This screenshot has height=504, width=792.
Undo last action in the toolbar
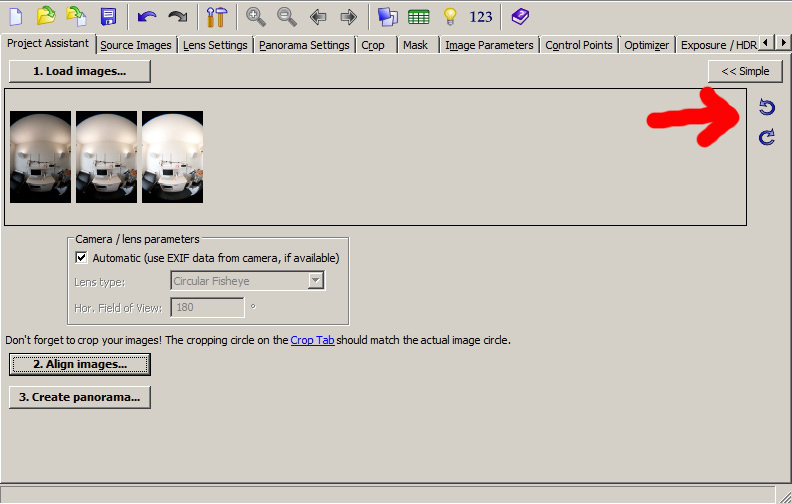pos(147,16)
